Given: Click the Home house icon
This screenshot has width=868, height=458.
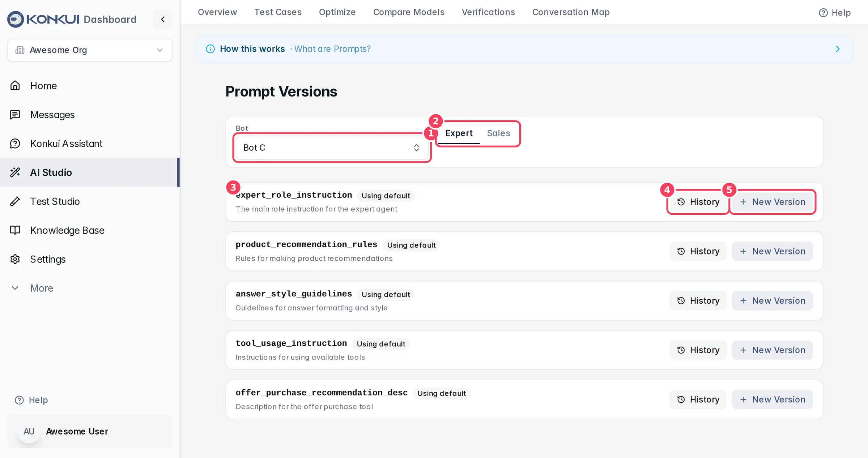Looking at the screenshot, I should [x=15, y=86].
